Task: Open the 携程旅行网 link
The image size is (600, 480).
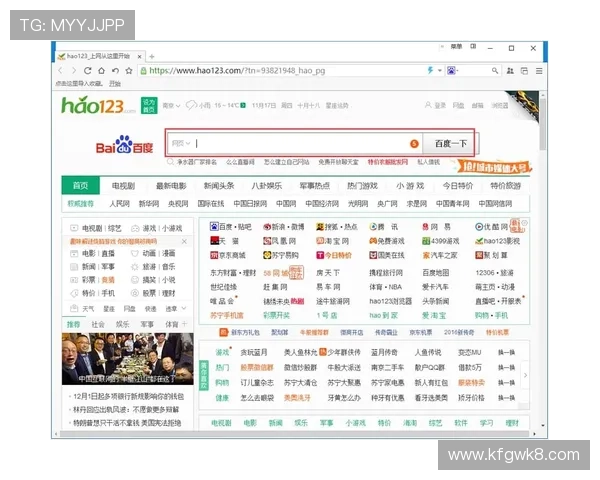Action: pos(386,273)
